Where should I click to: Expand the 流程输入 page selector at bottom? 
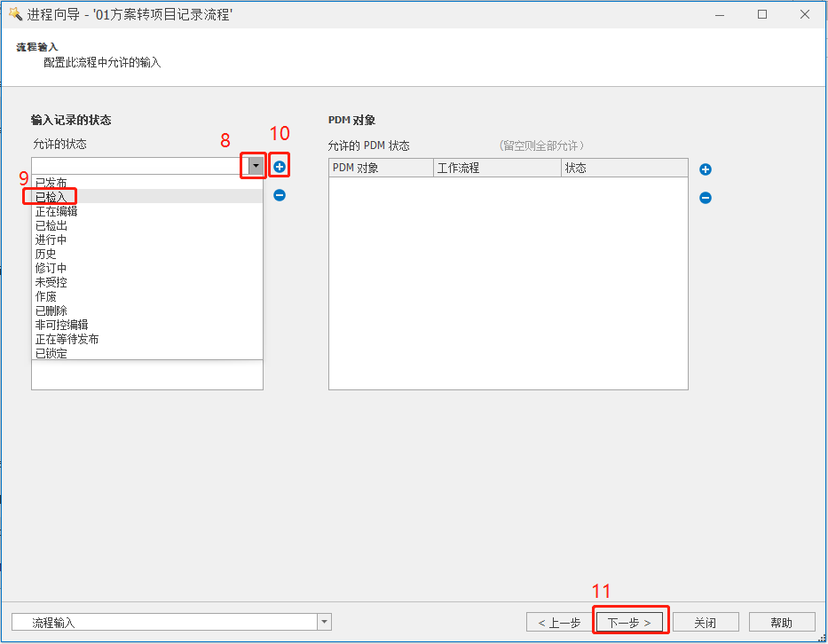[324, 623]
